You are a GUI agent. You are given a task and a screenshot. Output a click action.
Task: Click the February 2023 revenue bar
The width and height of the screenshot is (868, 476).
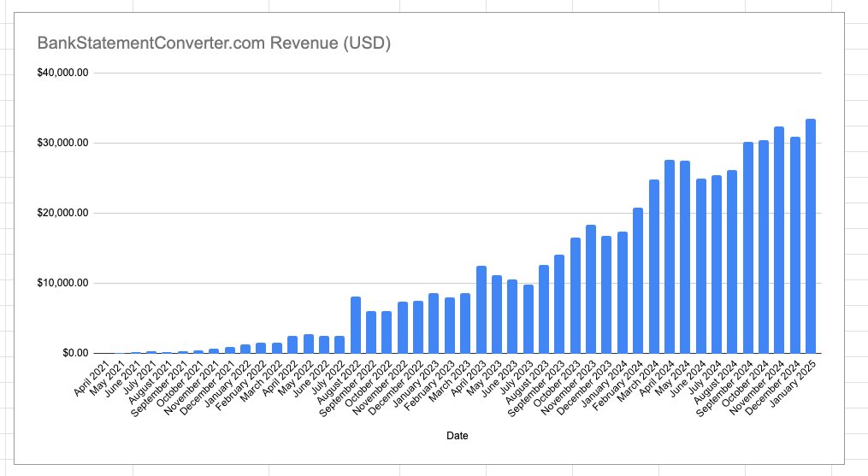[450, 326]
